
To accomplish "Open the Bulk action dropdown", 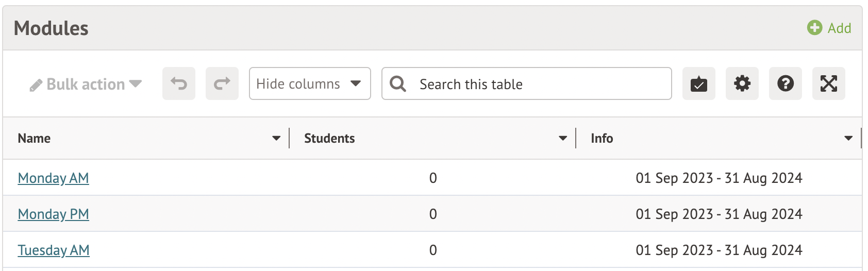I will [86, 84].
